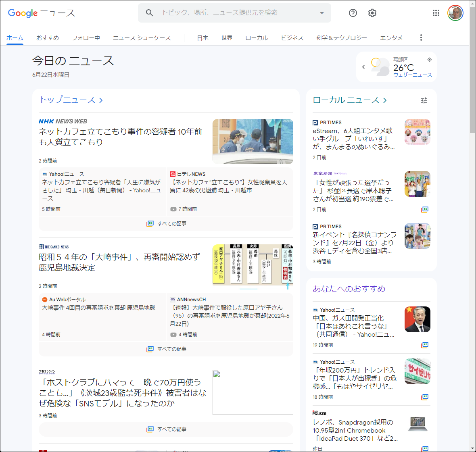The width and height of the screenshot is (476, 452).
Task: Click the weather location target icon
Action: tap(429, 60)
